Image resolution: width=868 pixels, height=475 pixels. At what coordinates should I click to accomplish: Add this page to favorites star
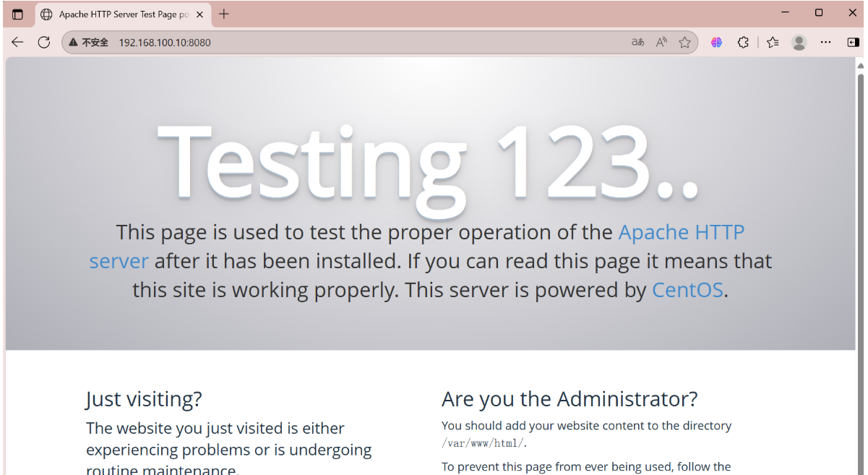tap(684, 43)
